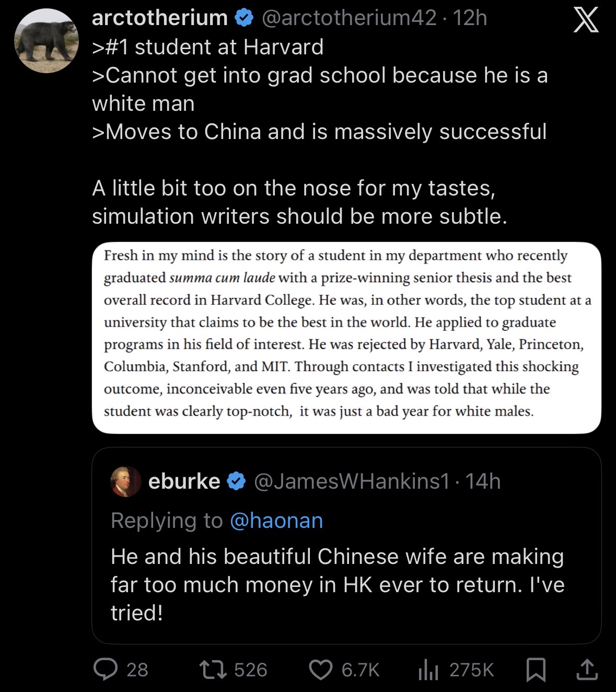
Task: Tap the repost arrows icon
Action: coord(213,670)
